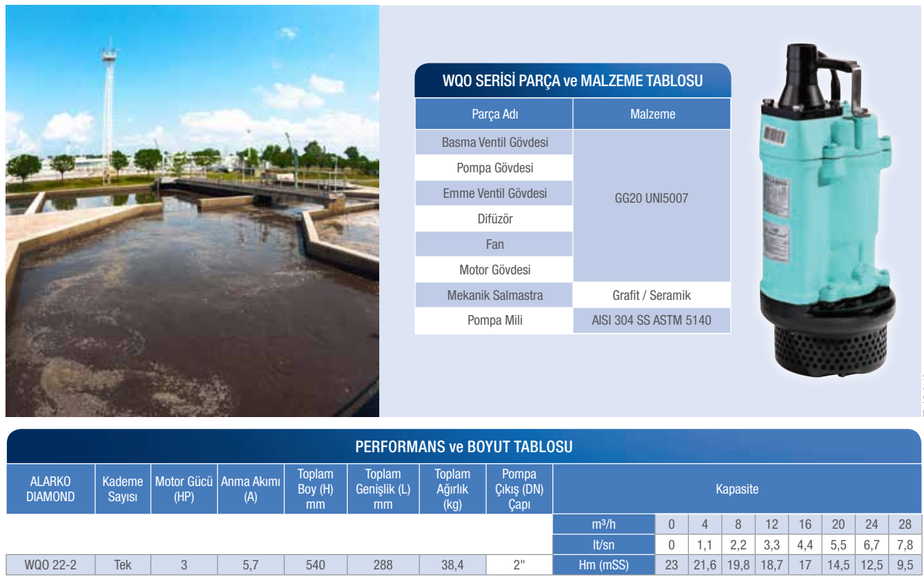Click the 'Parça Adı' column header
Image resolution: width=924 pixels, height=577 pixels.
pos(494,114)
